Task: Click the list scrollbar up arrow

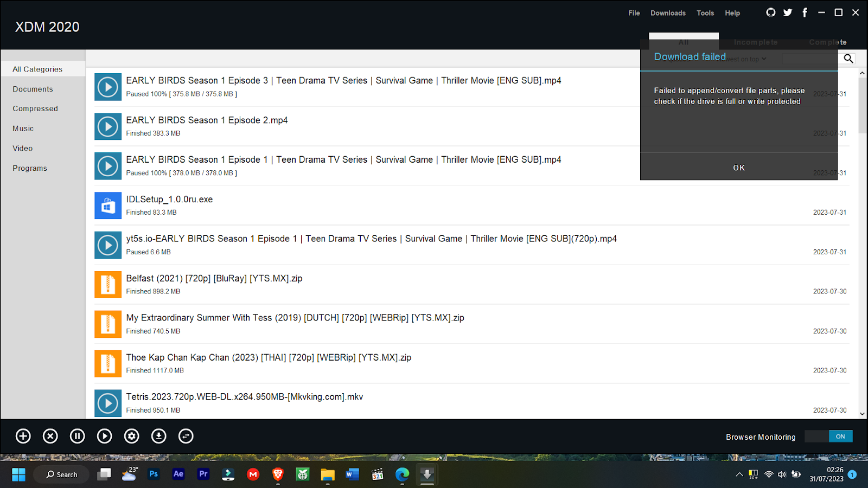Action: point(862,73)
